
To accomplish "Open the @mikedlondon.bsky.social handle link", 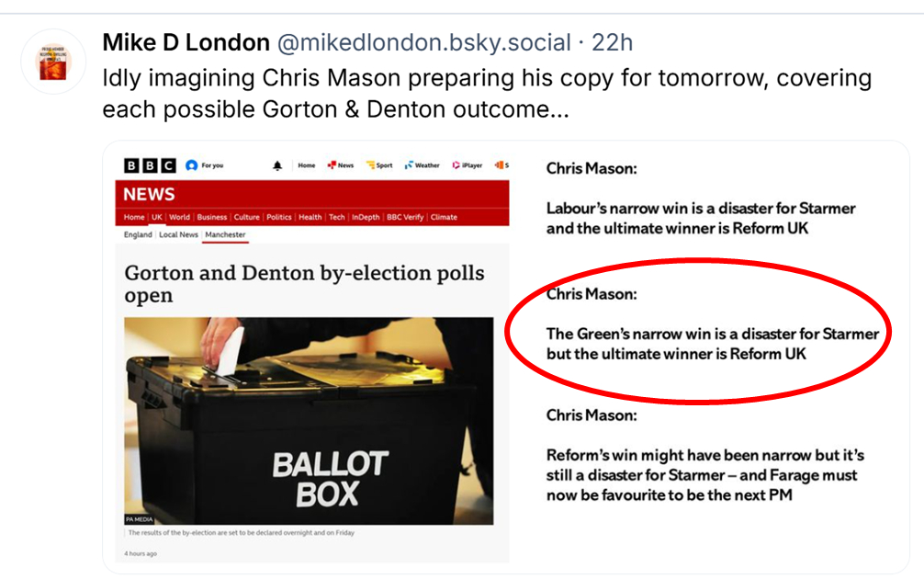I will coord(423,42).
